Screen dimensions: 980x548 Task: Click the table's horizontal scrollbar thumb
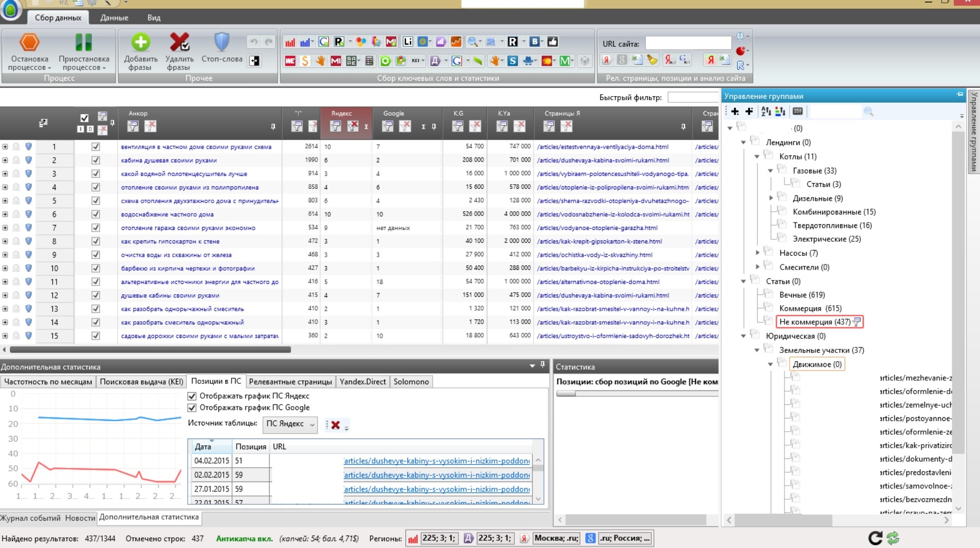click(150, 350)
